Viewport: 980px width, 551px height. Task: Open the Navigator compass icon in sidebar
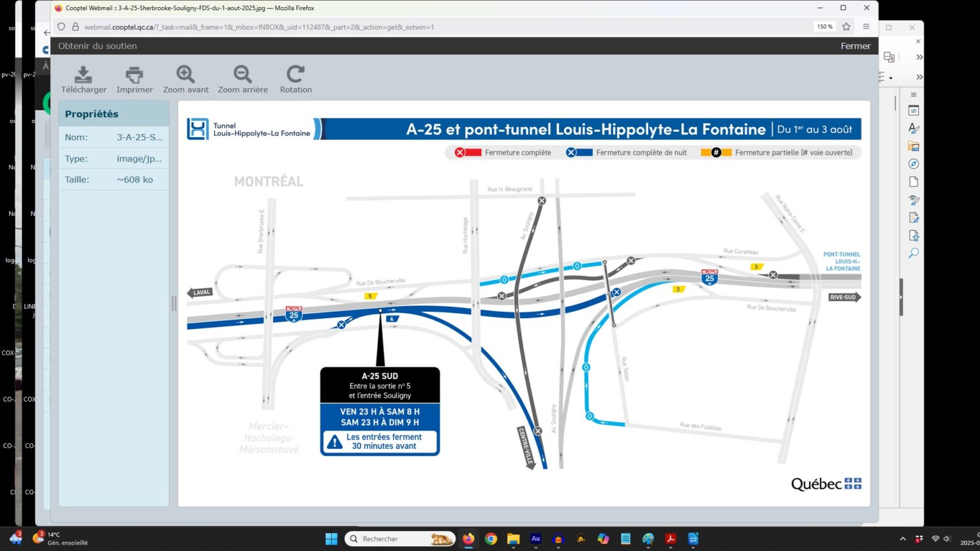[914, 164]
